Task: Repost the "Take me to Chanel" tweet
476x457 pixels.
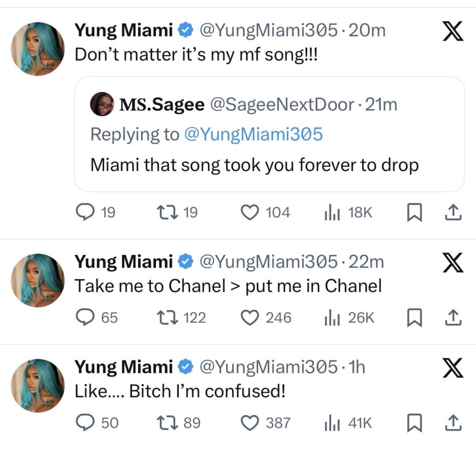Action: 165,318
